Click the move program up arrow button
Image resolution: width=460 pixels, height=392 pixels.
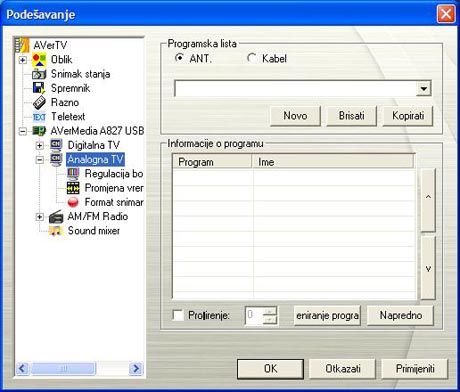428,200
